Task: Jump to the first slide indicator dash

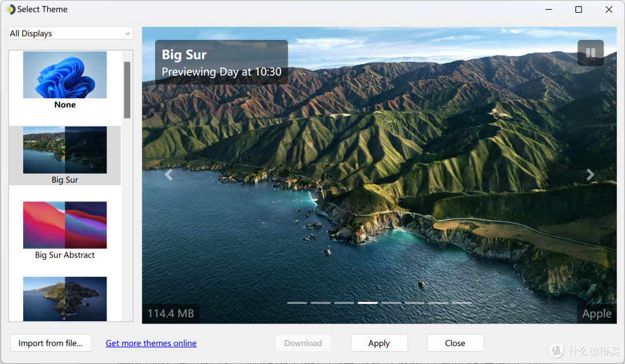Action: [x=297, y=303]
